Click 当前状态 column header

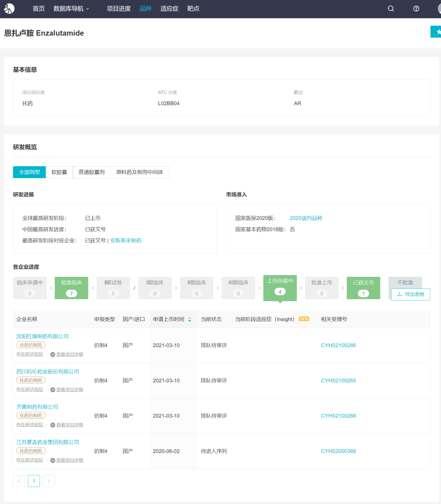[x=211, y=319]
